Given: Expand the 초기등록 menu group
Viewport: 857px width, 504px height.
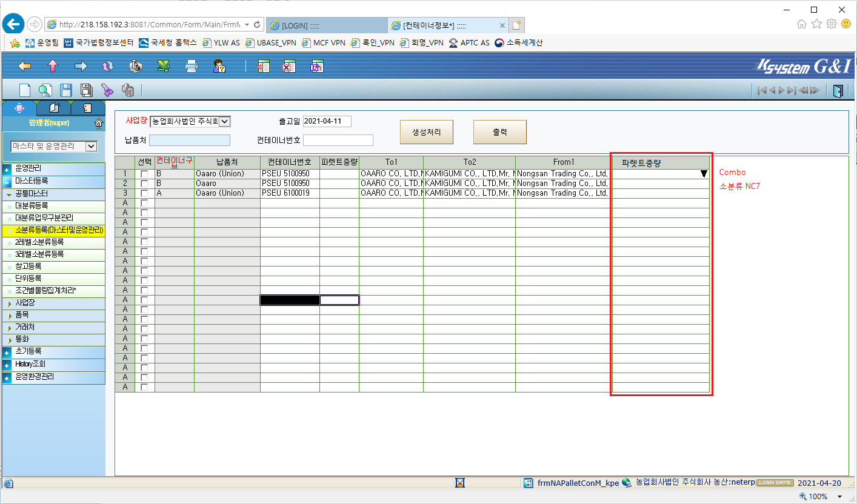Looking at the screenshot, I should point(7,352).
